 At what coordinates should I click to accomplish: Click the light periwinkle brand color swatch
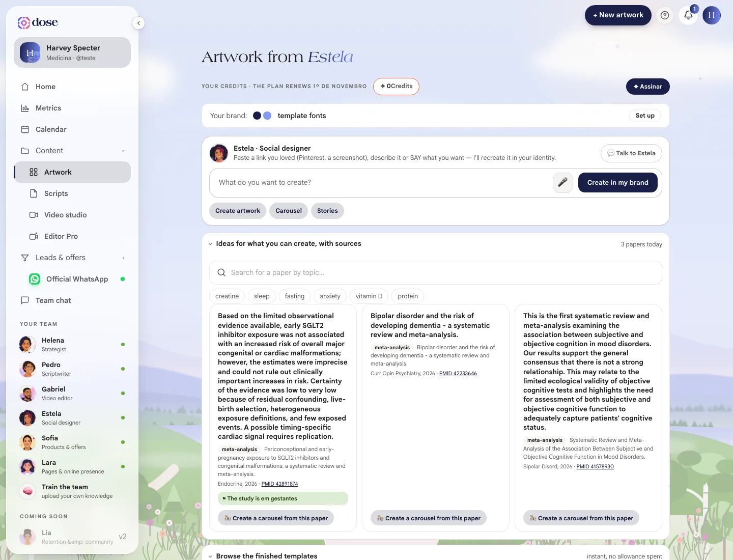pyautogui.click(x=267, y=116)
